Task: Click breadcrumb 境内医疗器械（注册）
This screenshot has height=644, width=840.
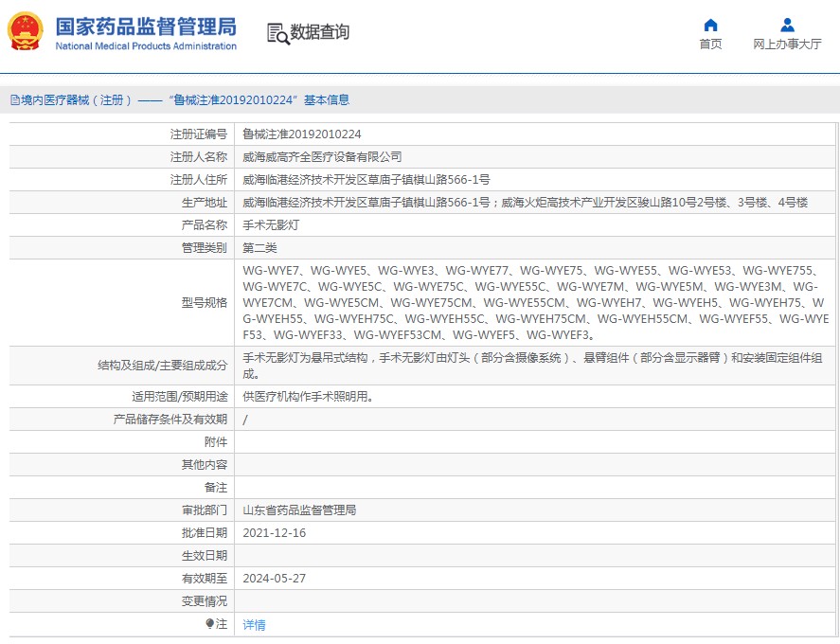Action: coord(76,100)
